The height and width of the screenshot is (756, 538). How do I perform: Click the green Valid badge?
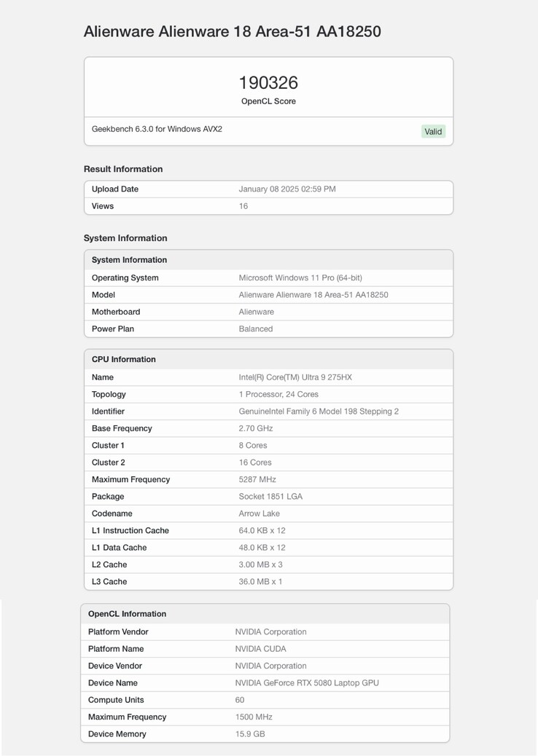(x=433, y=132)
